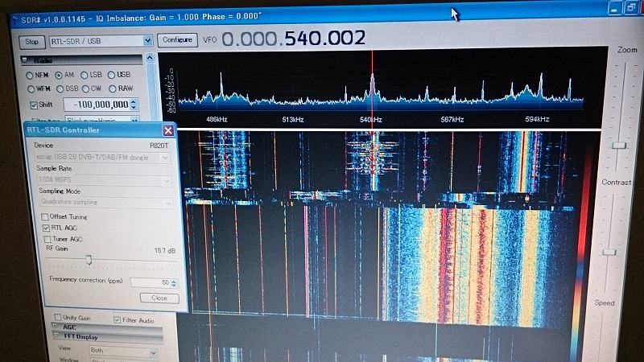Enable the Offset Tuning checkbox
644x362 pixels.
[45, 216]
